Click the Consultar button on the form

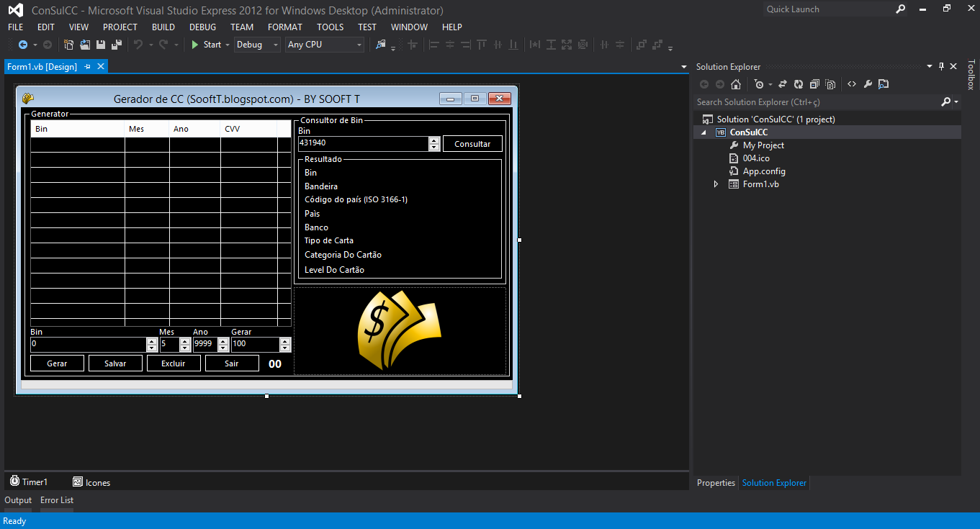tap(472, 144)
